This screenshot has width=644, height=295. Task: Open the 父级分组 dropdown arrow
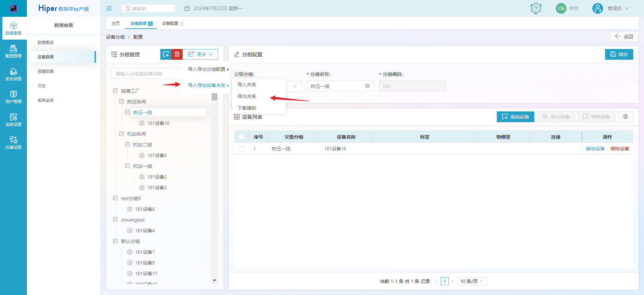294,86
